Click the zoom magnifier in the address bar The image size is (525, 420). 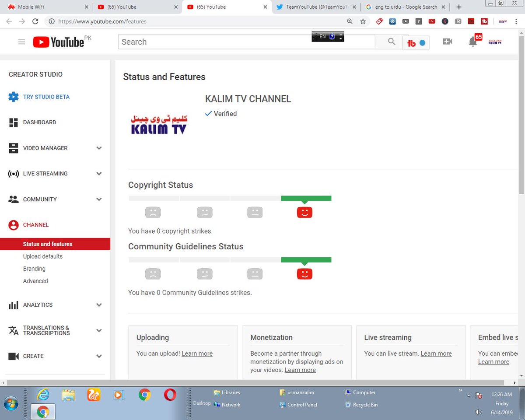[x=350, y=21]
